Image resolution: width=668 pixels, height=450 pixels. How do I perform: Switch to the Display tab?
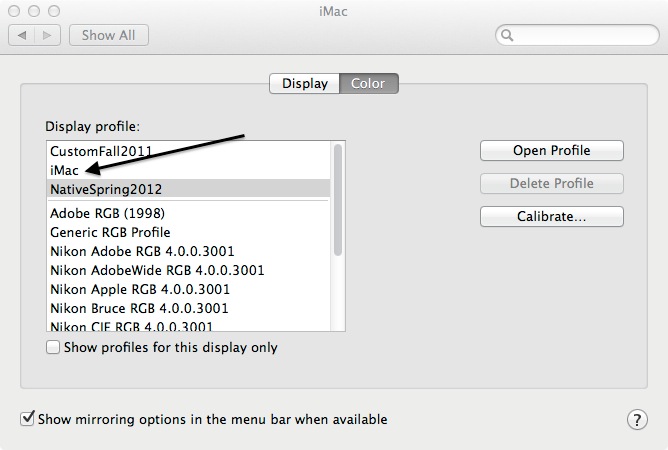tap(305, 83)
